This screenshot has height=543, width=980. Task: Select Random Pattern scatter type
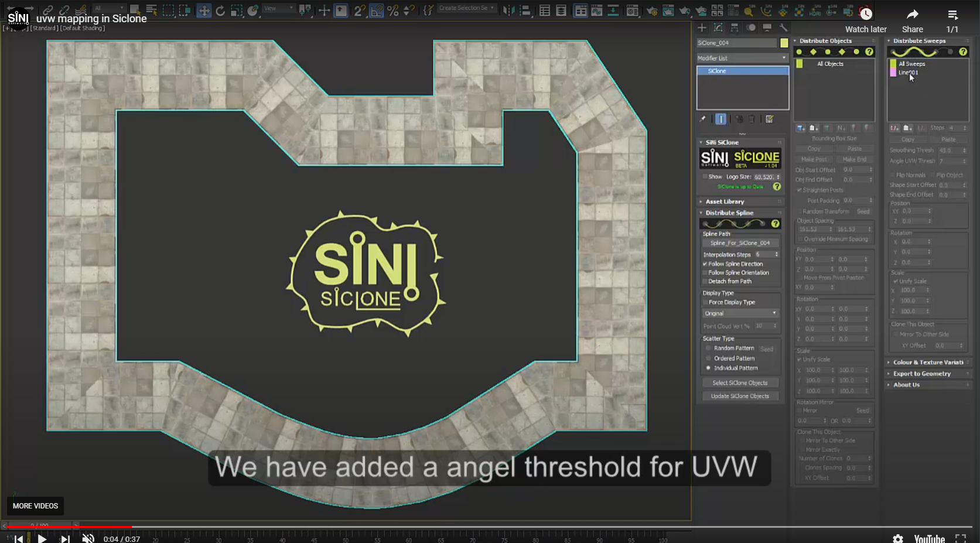click(x=708, y=348)
